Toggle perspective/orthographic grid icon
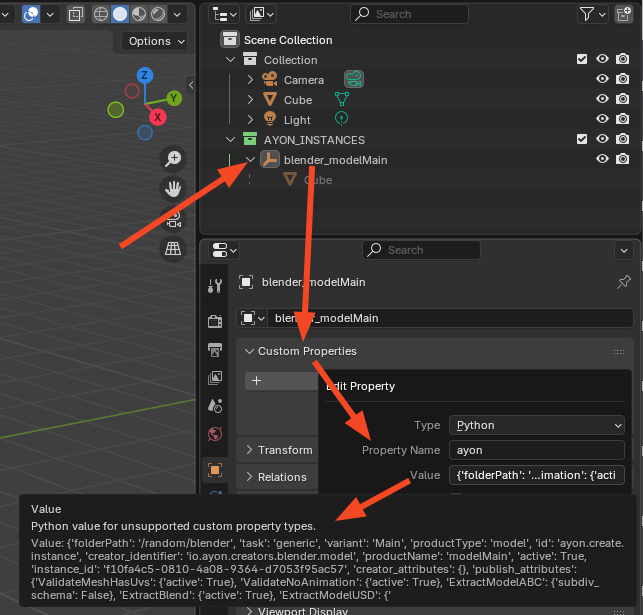This screenshot has width=643, height=615. pyautogui.click(x=174, y=248)
